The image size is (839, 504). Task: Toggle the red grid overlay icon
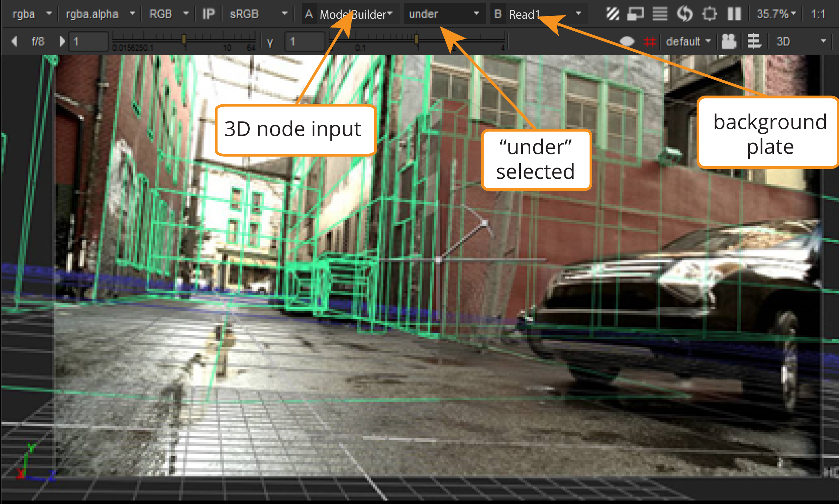point(649,42)
